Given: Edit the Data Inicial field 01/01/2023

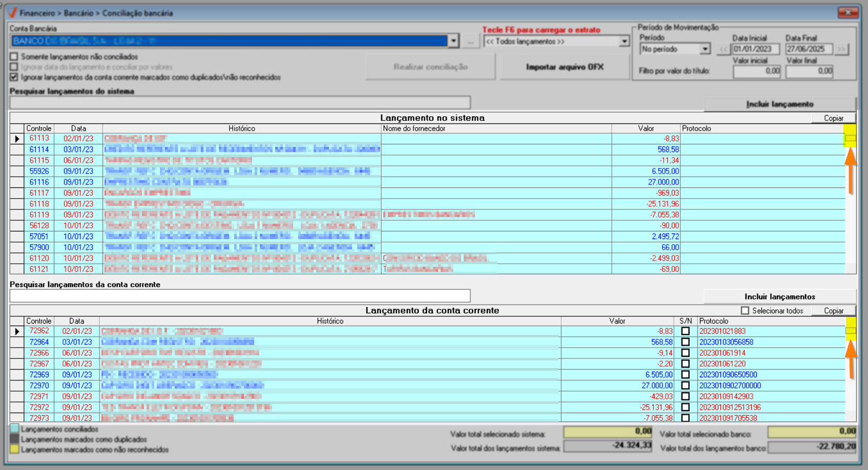Looking at the screenshot, I should pos(756,49).
